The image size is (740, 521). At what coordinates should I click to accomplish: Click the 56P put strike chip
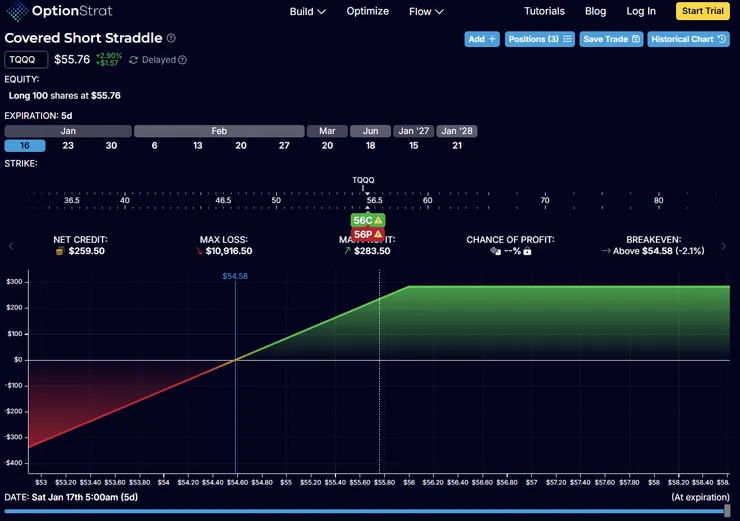coord(368,234)
